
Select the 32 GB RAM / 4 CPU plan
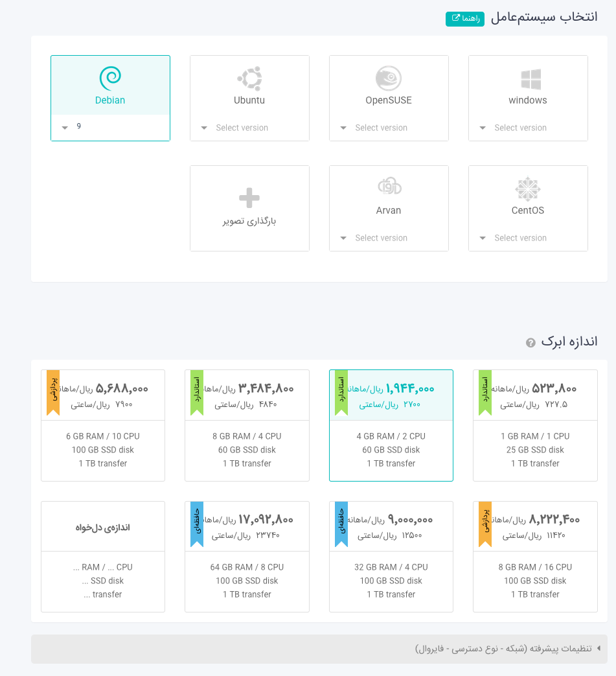coord(391,557)
